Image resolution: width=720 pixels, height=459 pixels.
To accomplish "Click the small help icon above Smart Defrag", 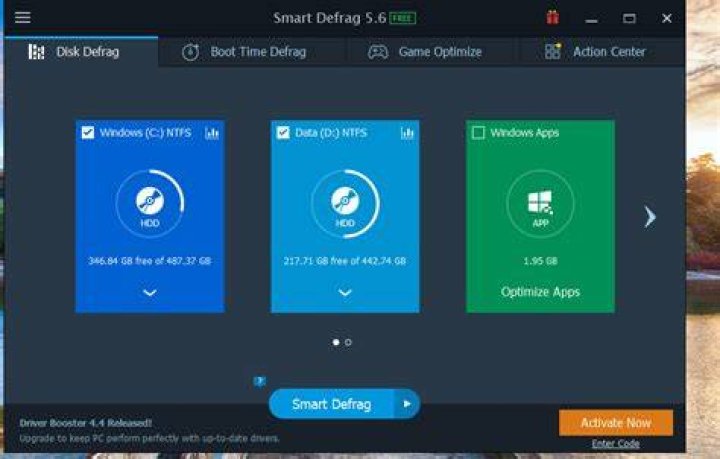I will pyautogui.click(x=259, y=381).
